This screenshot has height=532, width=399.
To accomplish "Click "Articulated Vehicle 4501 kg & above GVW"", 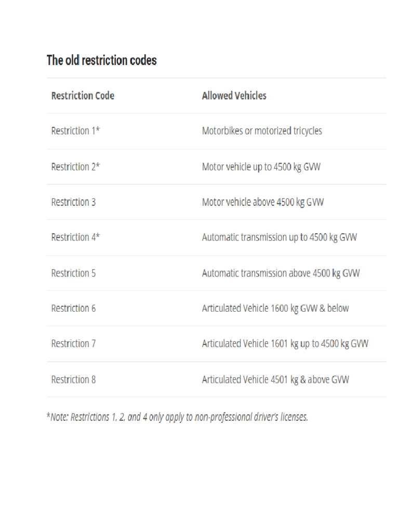I will [275, 379].
